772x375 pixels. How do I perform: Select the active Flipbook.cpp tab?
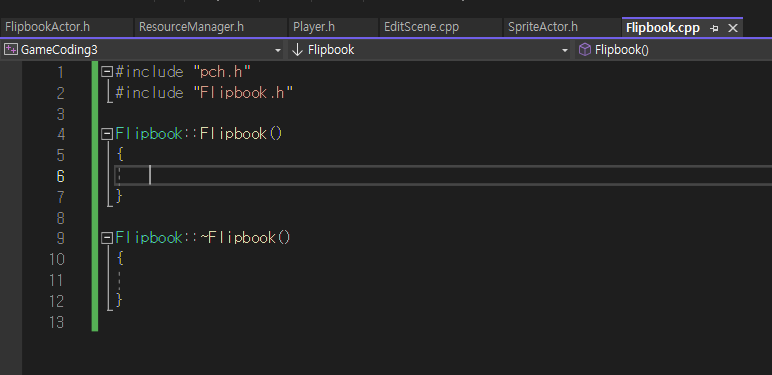click(663, 28)
